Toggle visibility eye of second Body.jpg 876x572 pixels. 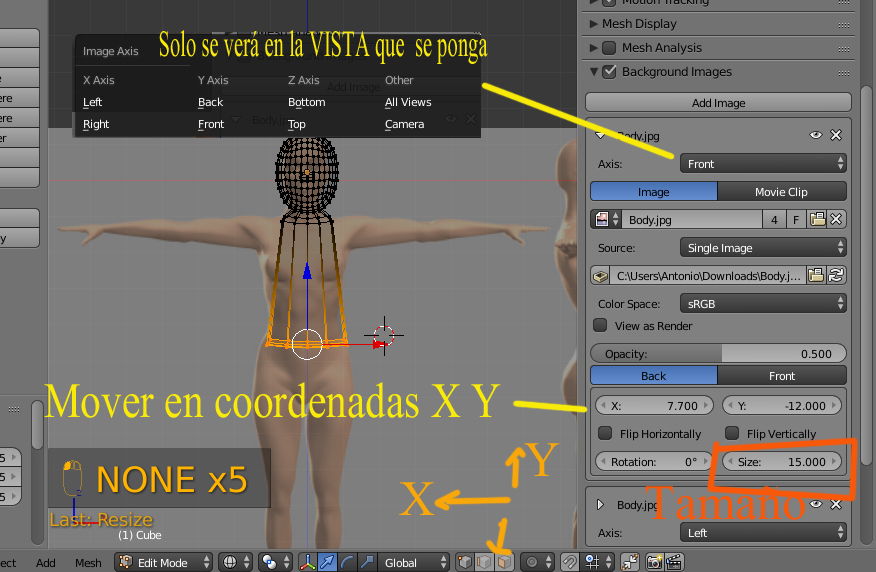pos(816,504)
